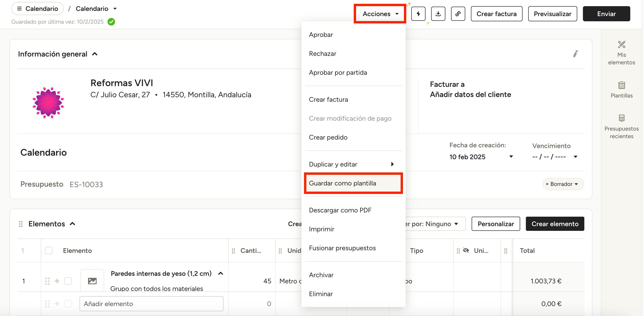Click the download icon in the top toolbar

coord(438,14)
